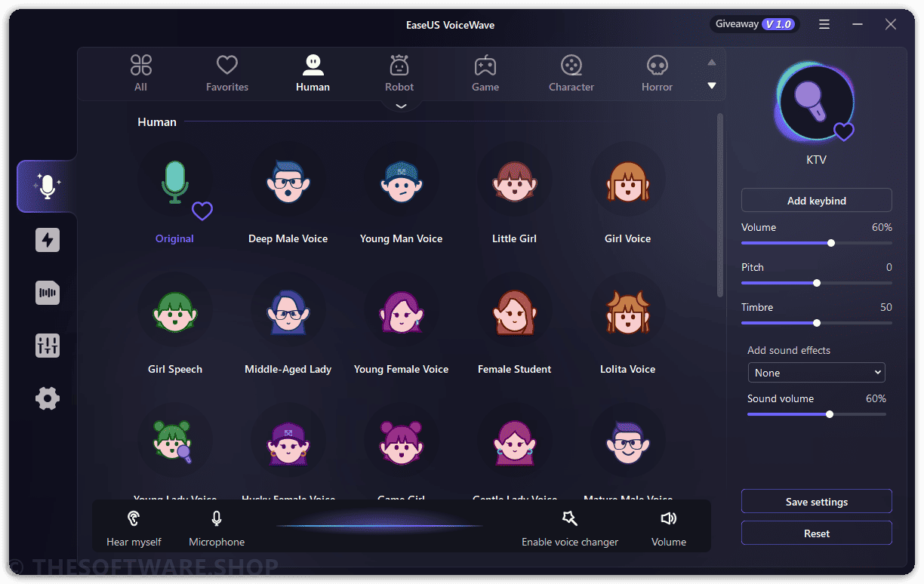This screenshot has height=584, width=924.
Task: Toggle favorite heart on Original voice
Action: (x=202, y=211)
